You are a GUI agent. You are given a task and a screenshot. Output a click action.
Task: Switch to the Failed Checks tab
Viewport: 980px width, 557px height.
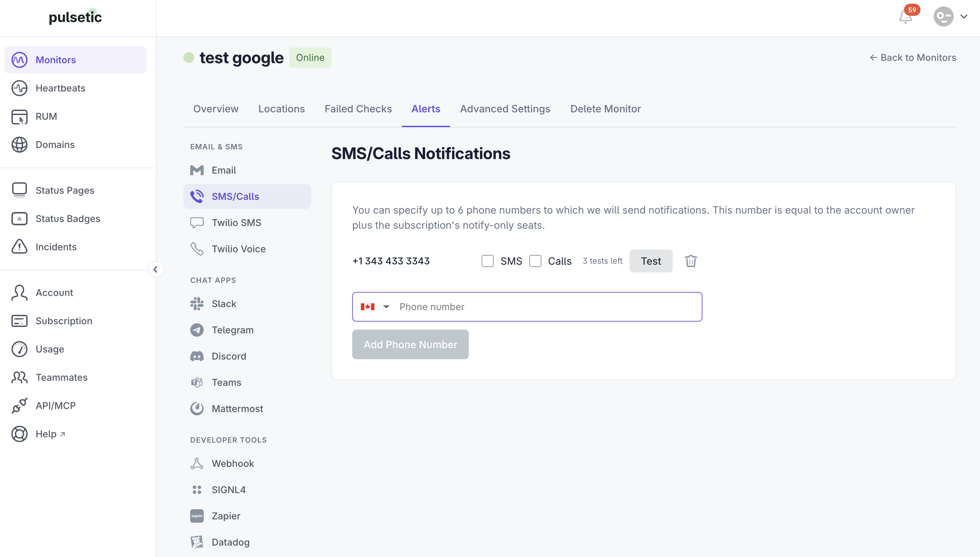pyautogui.click(x=358, y=109)
